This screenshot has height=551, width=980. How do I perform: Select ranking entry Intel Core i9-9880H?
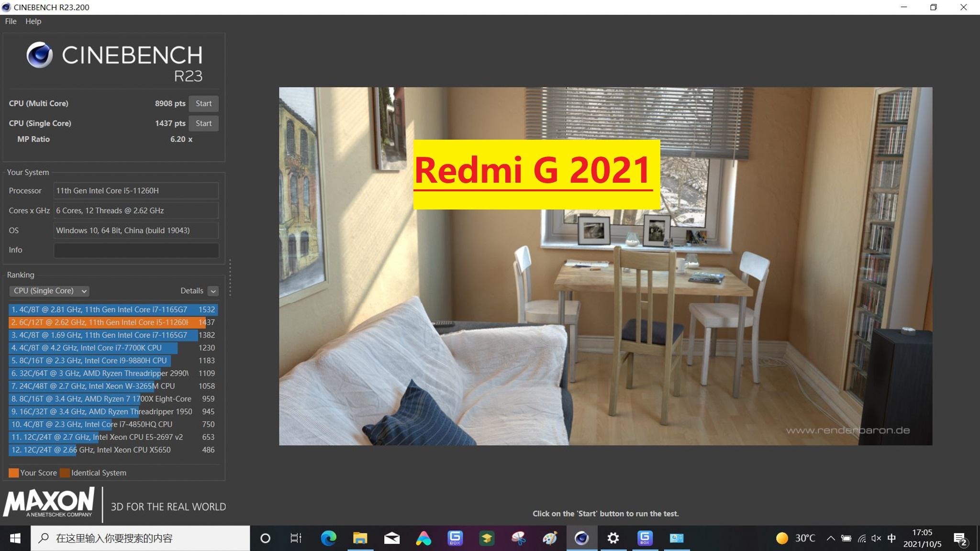[113, 361]
